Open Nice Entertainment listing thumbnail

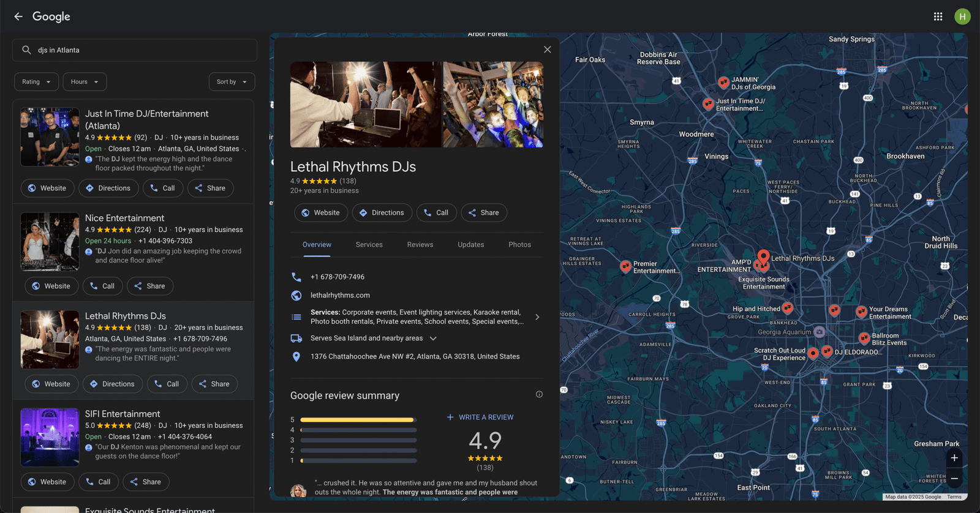(x=50, y=241)
